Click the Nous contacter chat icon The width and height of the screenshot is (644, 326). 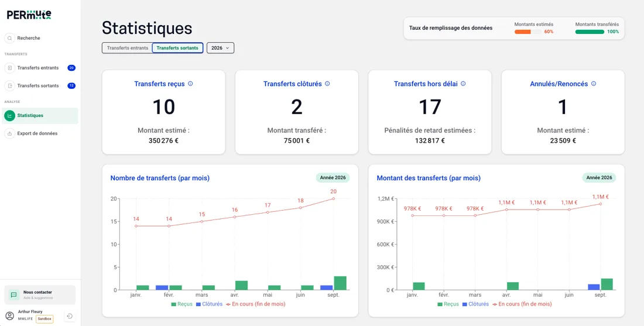pos(13,295)
